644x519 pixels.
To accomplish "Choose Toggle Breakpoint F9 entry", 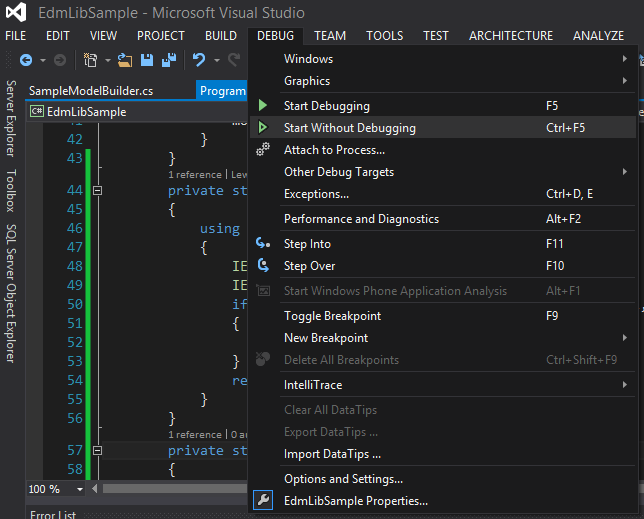I will click(x=443, y=316).
